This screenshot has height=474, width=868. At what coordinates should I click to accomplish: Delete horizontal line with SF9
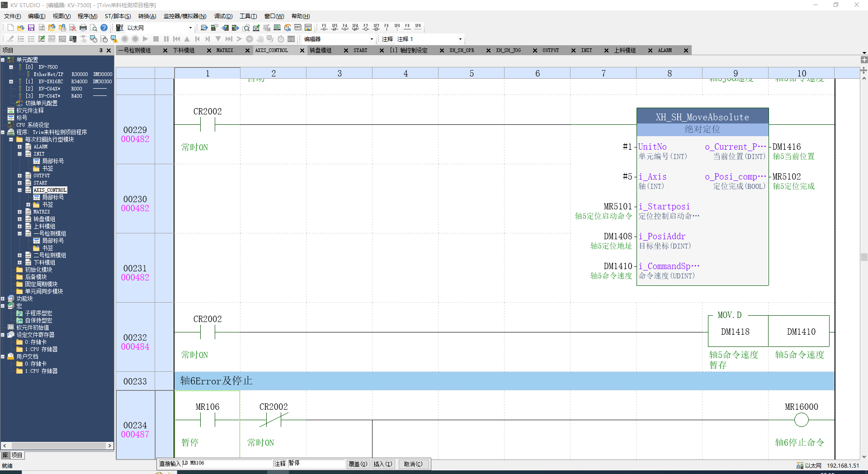pos(418,28)
